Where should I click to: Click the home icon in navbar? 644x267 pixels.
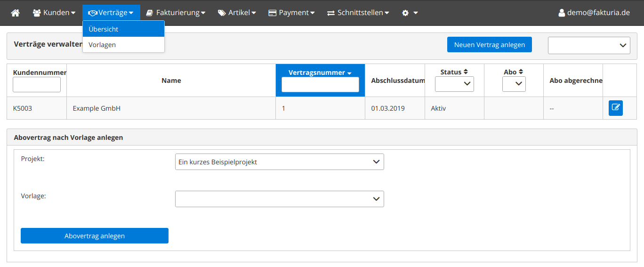(15, 13)
